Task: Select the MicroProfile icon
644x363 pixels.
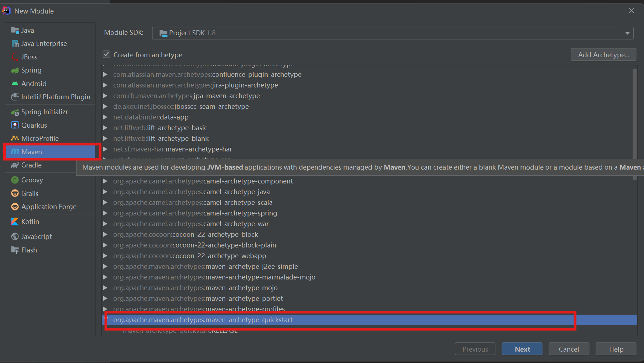Action: (15, 138)
